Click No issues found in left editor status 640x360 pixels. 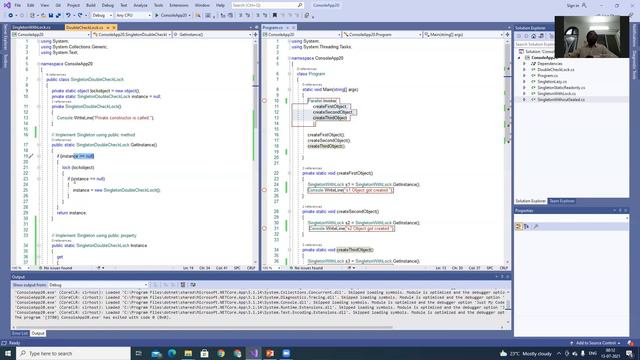click(56, 268)
